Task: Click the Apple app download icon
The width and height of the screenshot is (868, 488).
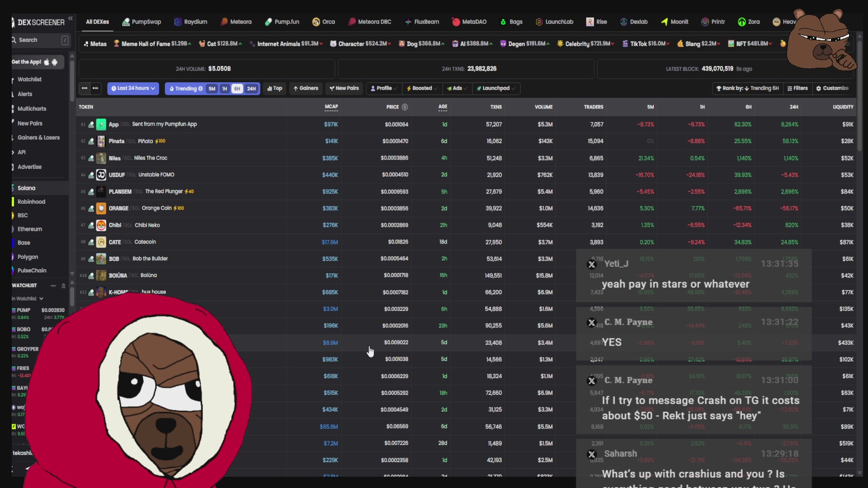Action: [x=46, y=62]
